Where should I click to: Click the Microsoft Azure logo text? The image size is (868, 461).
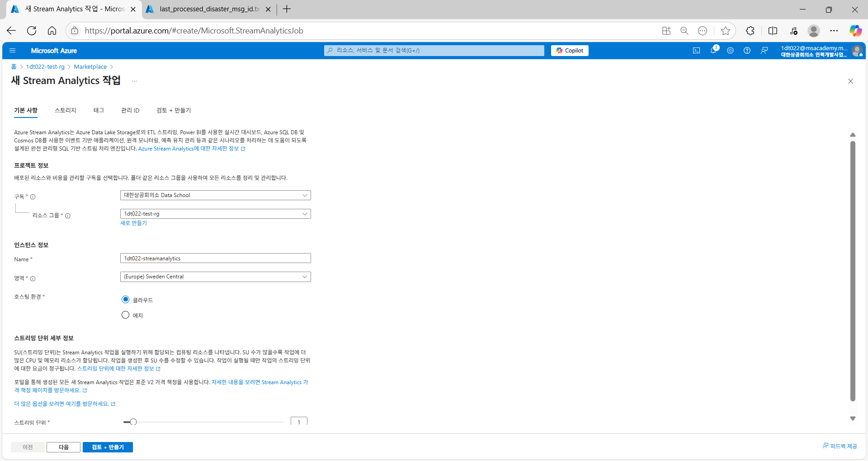pos(54,51)
